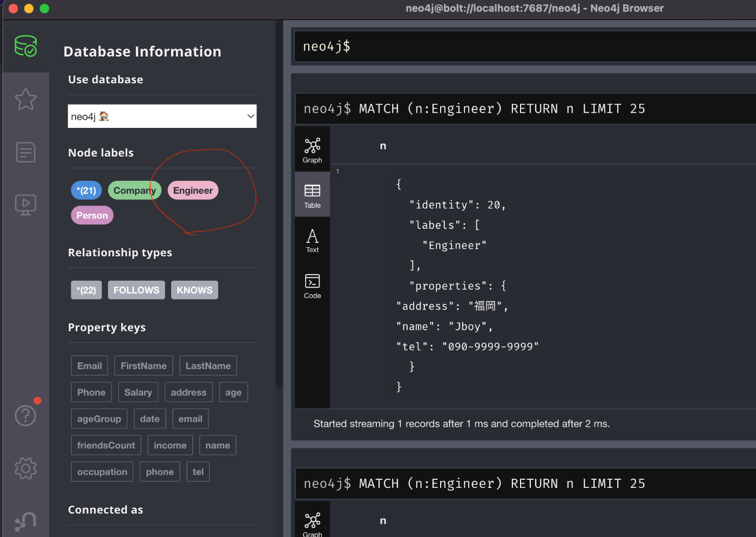756x537 pixels.
Task: Click the Property keys heading
Action: 107,328
